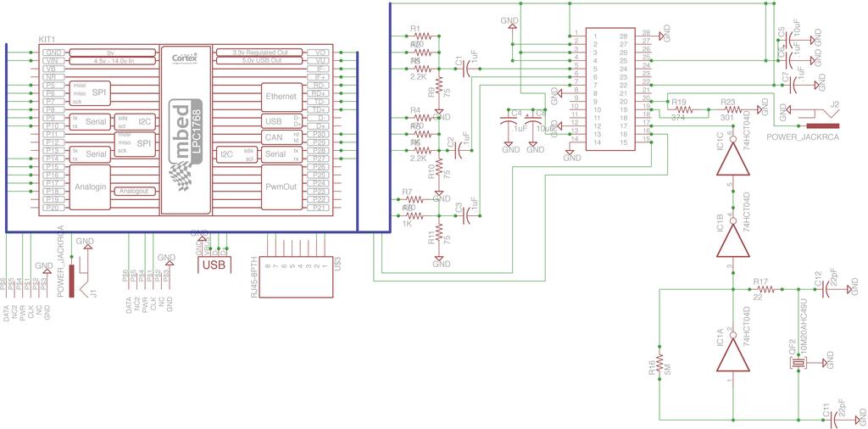This screenshot has width=868, height=429.
Task: Select resistor R17 22 ohm symbol
Action: (x=765, y=289)
